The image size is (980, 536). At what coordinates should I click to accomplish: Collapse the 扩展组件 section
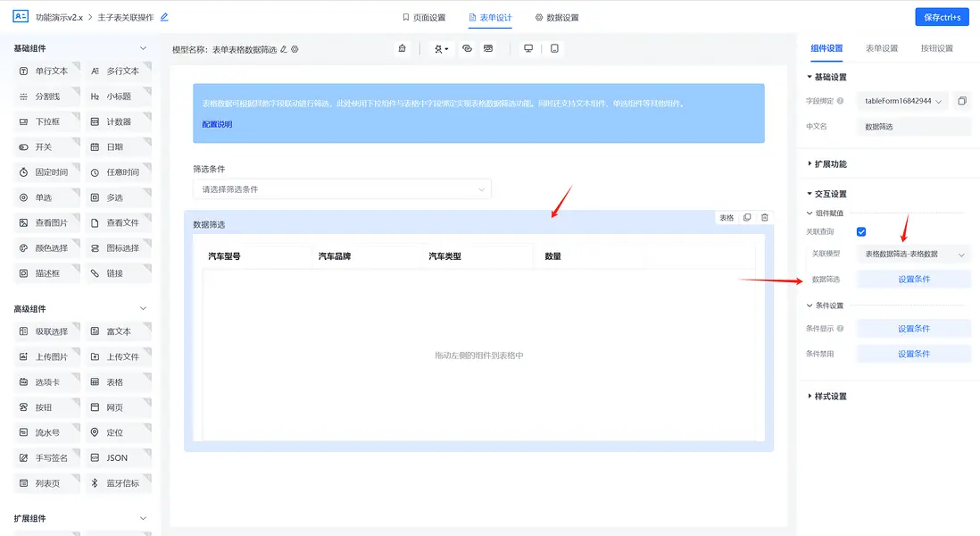point(143,518)
